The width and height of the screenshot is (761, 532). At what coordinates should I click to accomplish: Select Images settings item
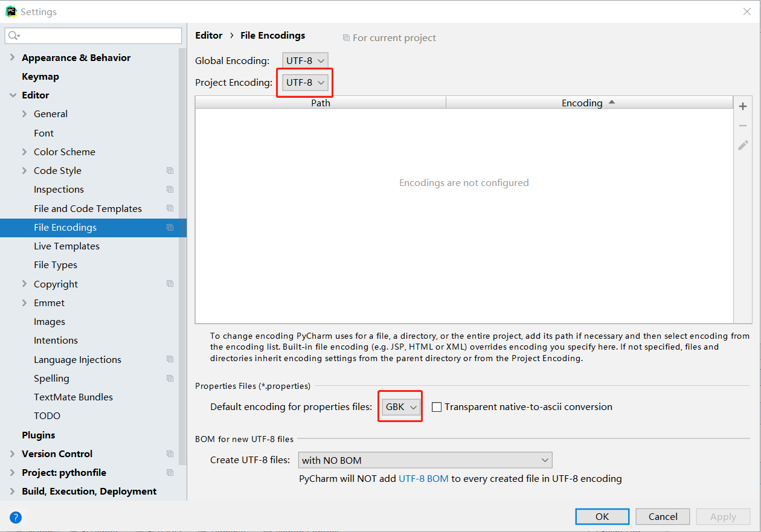point(50,322)
